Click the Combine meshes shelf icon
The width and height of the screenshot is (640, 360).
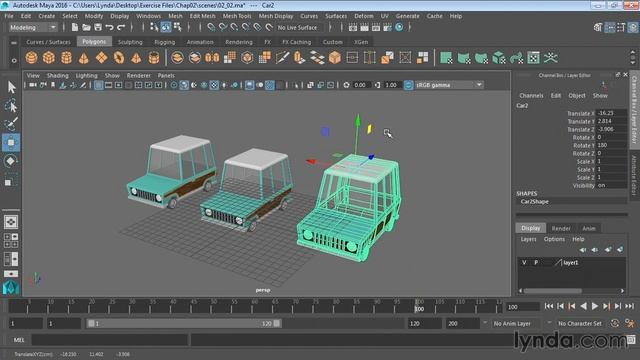tap(177, 58)
